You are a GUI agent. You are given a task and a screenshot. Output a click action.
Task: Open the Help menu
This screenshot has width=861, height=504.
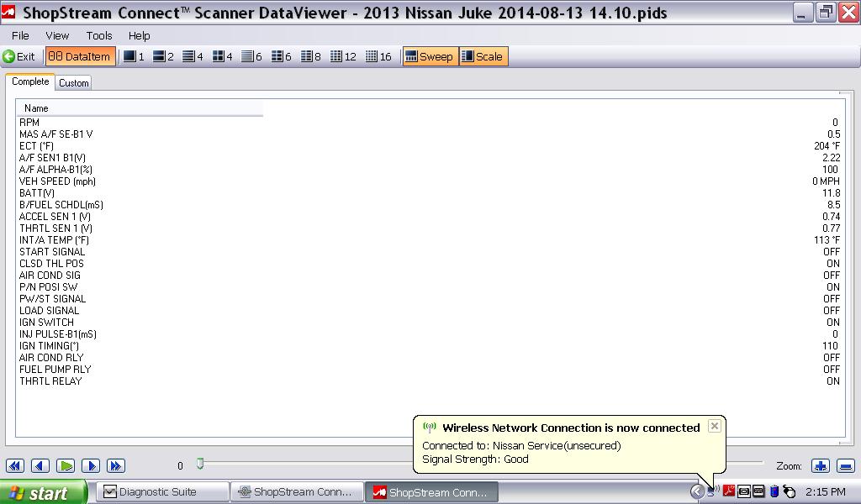139,35
